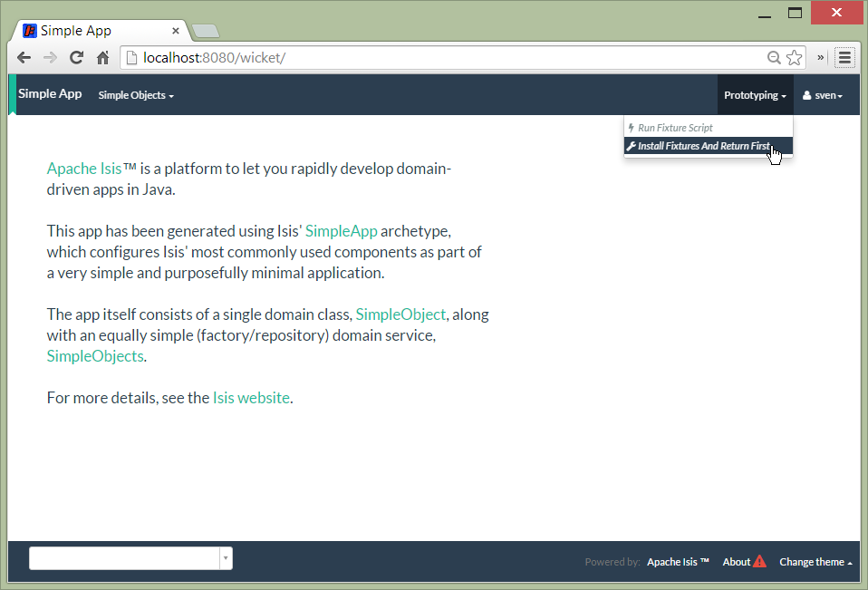
Task: Click the browser forward arrow
Action: coord(51,57)
